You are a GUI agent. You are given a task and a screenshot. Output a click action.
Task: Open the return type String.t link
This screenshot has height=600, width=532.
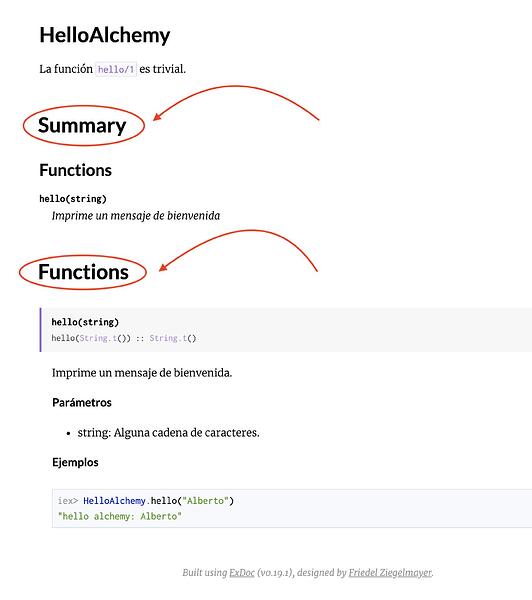click(173, 338)
